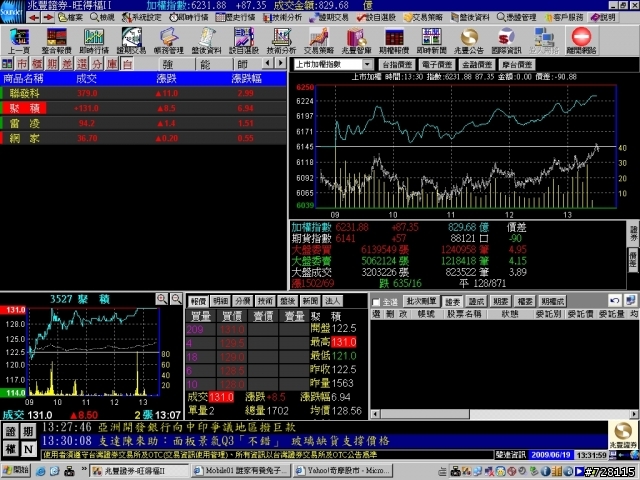Toggle the 證 news filter button
The width and height of the screenshot is (640, 480).
[11, 431]
